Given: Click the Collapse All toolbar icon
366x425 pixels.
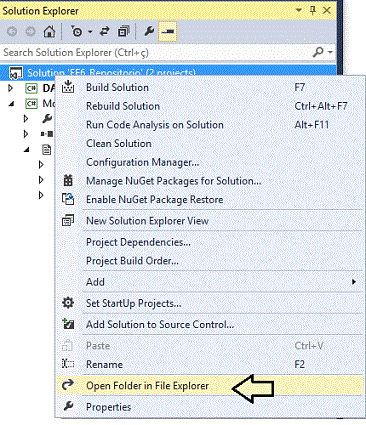Looking at the screenshot, I should click(x=124, y=32).
